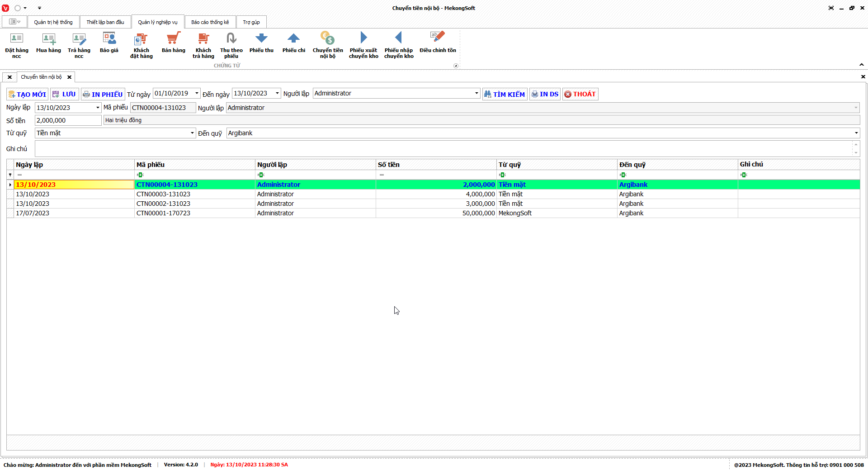Expand the Từ quỹ combo box
Viewport: 868px width, 470px height.
pos(192,133)
